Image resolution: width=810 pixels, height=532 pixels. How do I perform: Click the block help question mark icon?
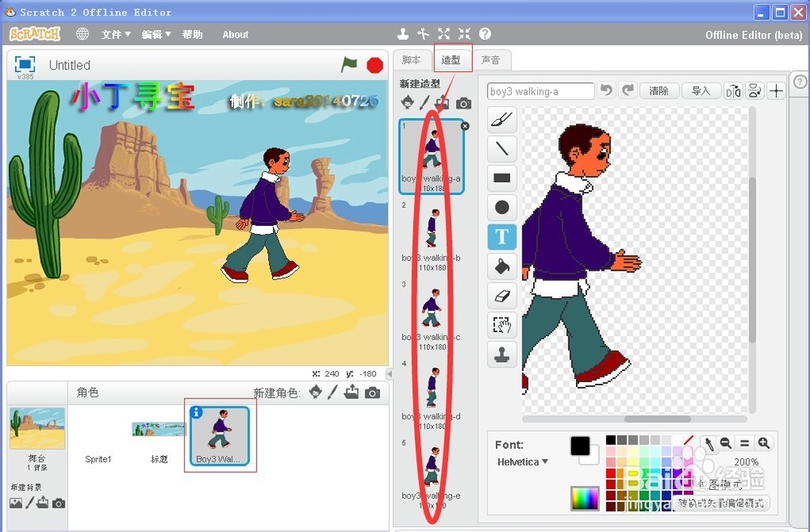[x=485, y=34]
